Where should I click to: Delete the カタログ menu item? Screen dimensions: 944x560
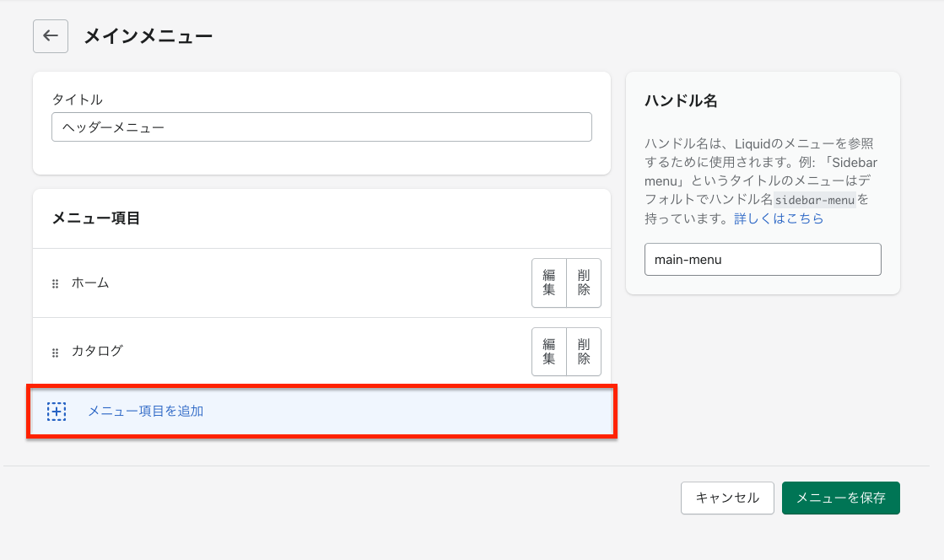click(584, 352)
